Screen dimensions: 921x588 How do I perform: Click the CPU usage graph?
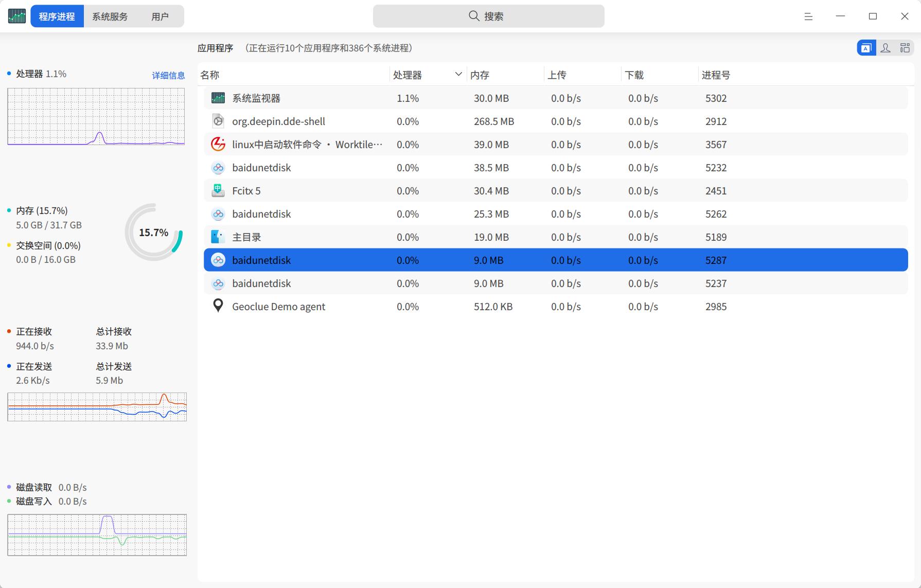[96, 116]
